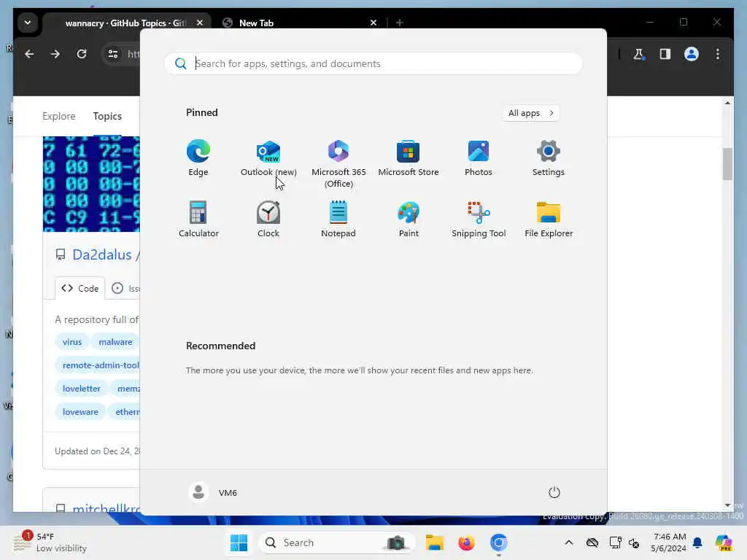Image resolution: width=747 pixels, height=560 pixels.
Task: Expand the All apps list
Action: pos(531,113)
